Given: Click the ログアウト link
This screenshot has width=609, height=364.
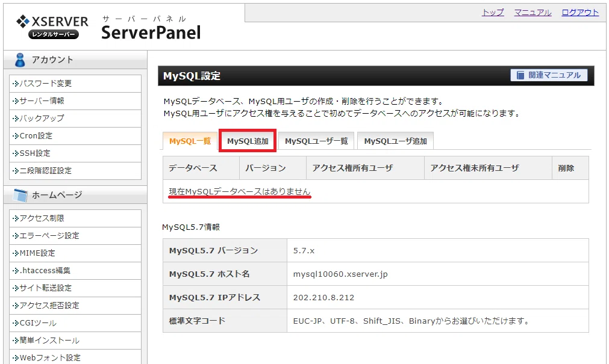Looking at the screenshot, I should point(580,13).
